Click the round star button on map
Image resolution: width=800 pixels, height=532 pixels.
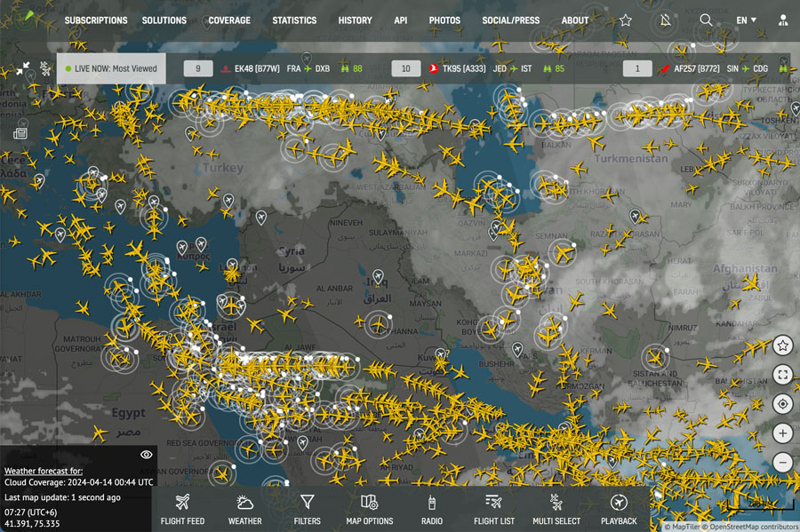[x=782, y=345]
